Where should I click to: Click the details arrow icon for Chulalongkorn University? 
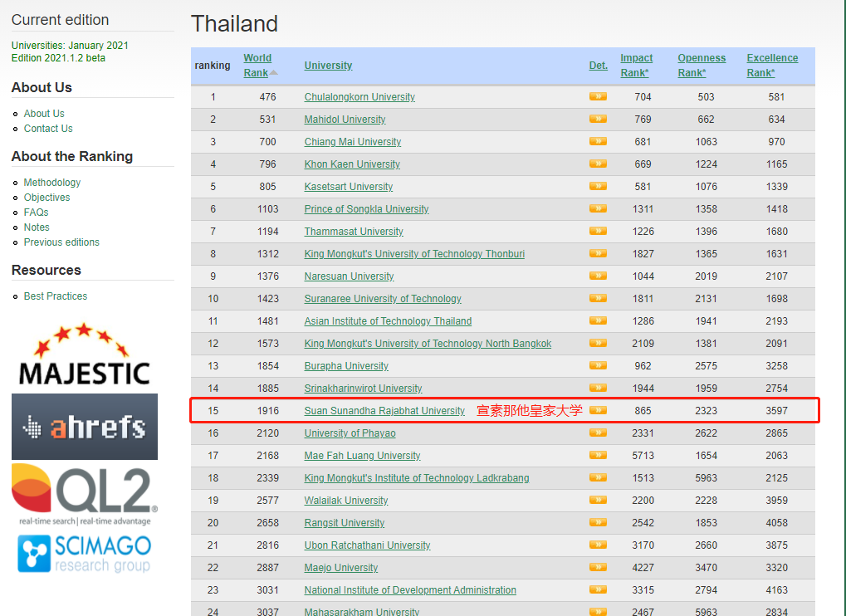598,96
